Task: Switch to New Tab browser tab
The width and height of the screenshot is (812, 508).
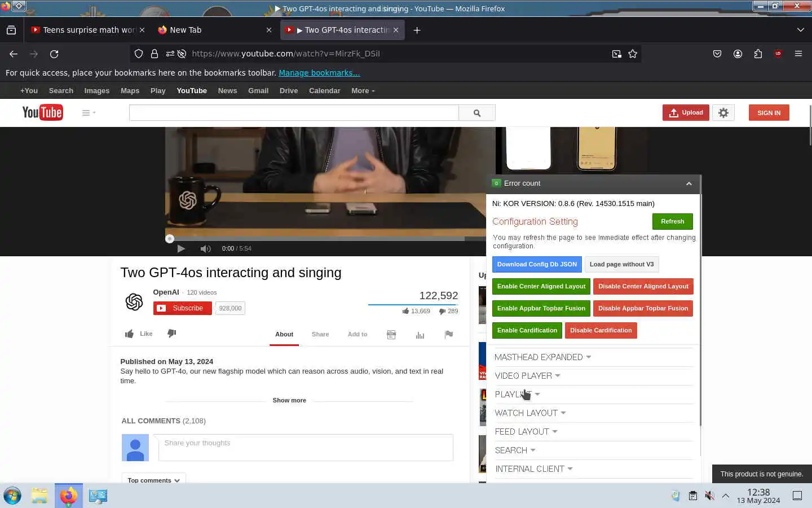Action: 214,30
